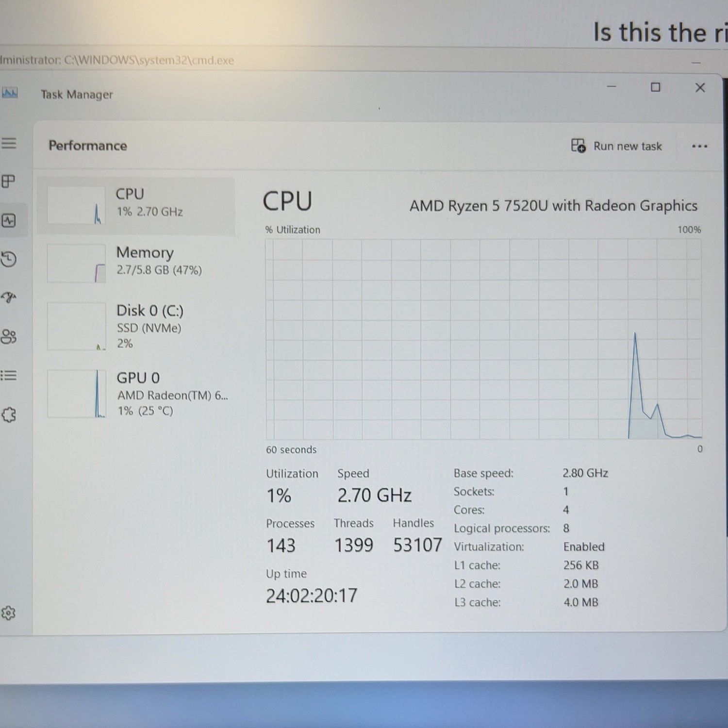Maximize the Task Manager window
The image size is (728, 728).
click(x=655, y=87)
